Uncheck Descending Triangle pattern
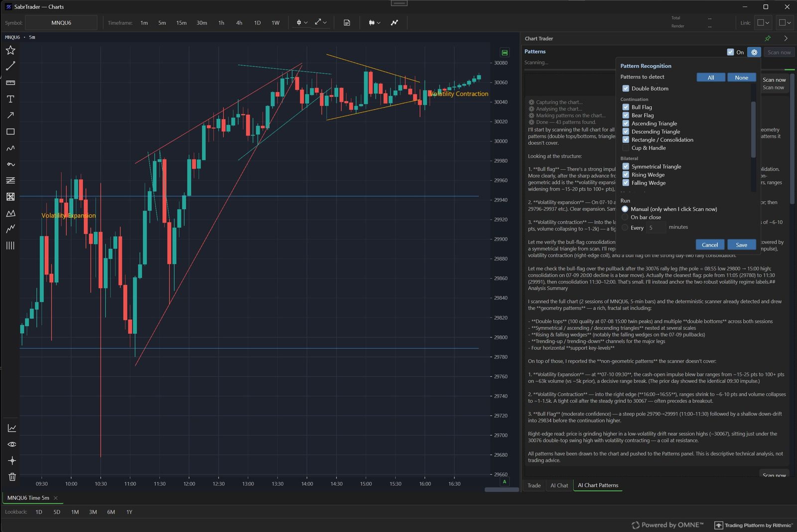 (626, 132)
